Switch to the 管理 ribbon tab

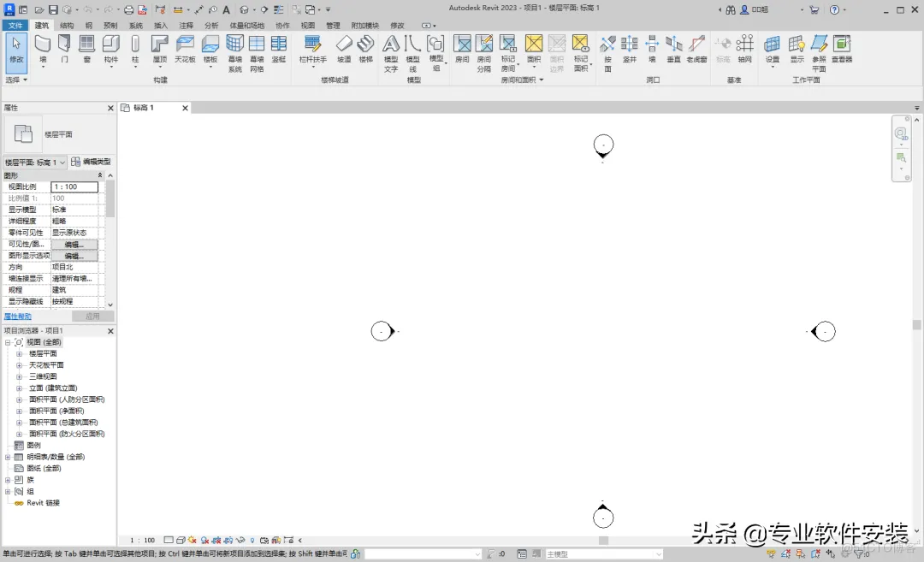pos(333,26)
